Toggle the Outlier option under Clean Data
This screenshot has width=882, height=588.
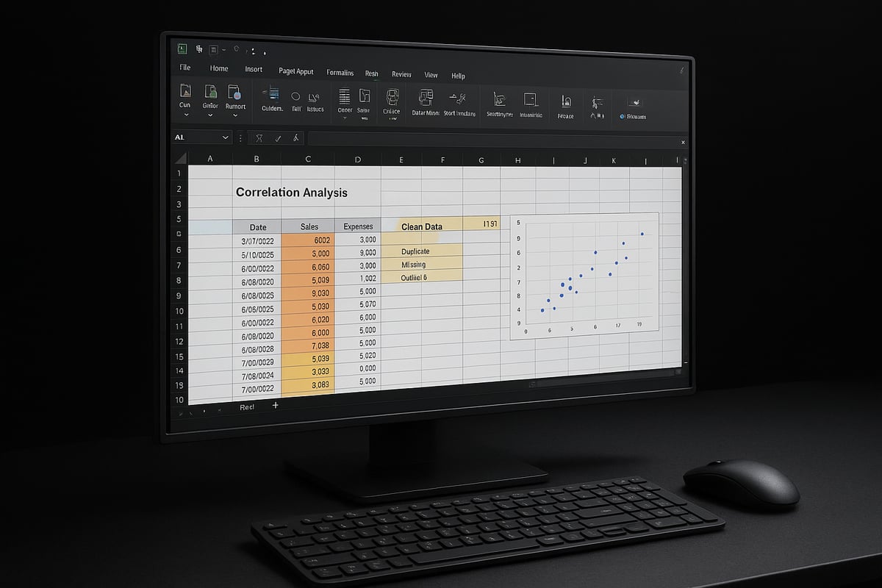[x=415, y=278]
